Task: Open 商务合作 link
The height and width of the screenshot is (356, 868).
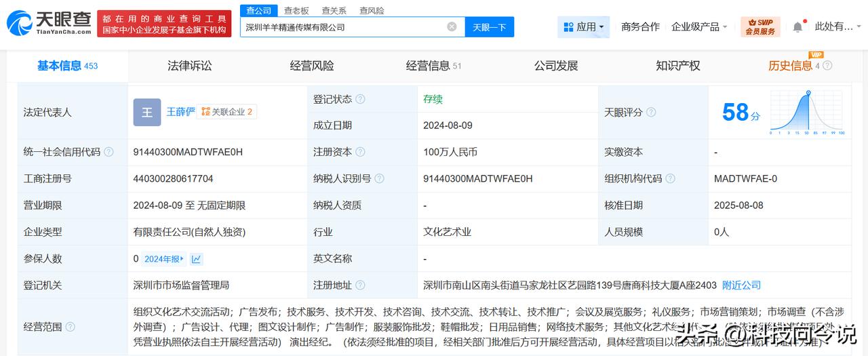Action: pyautogui.click(x=640, y=27)
